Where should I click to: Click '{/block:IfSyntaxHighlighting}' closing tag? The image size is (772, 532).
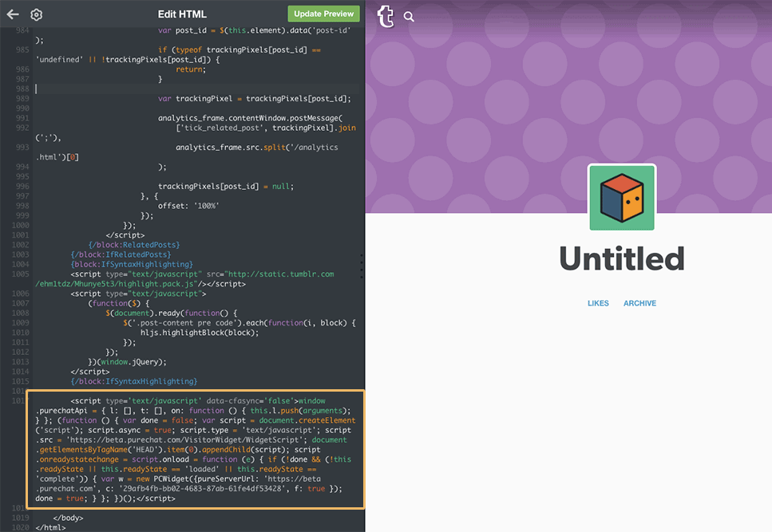click(x=134, y=381)
